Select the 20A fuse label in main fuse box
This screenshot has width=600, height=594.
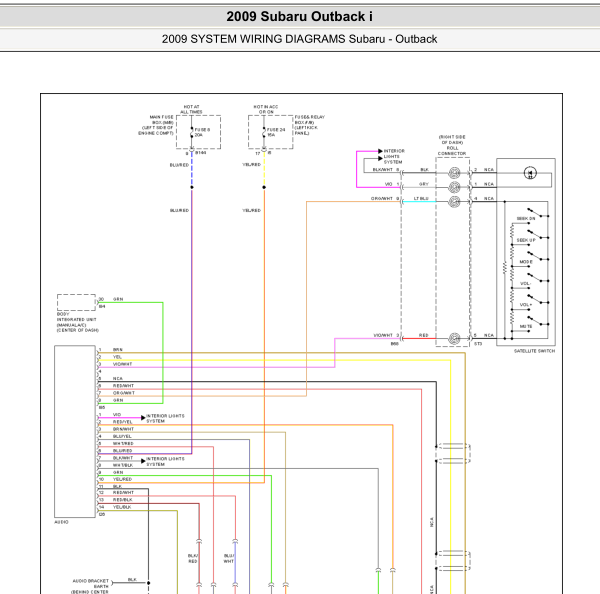(x=199, y=135)
